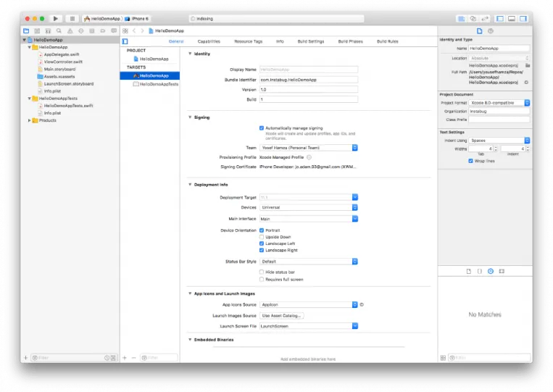Show the Version editor
The height and width of the screenshot is (392, 553).
point(485,19)
